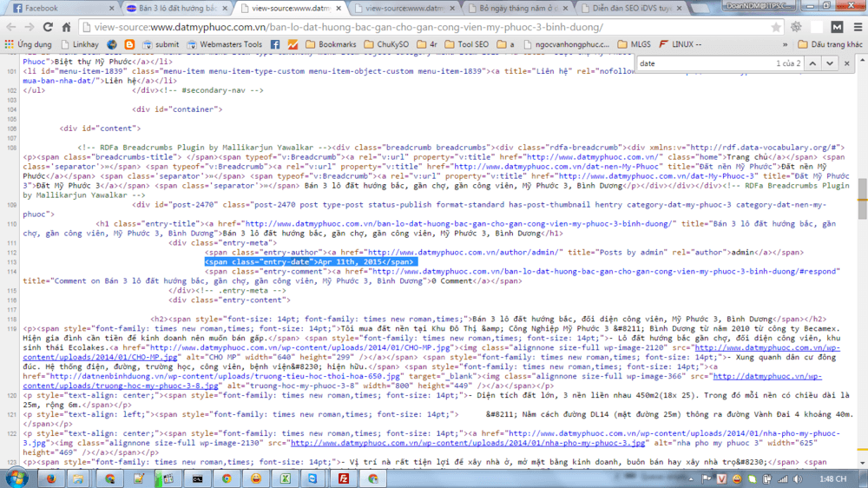Go back to the previous page
868x488 pixels.
11,27
